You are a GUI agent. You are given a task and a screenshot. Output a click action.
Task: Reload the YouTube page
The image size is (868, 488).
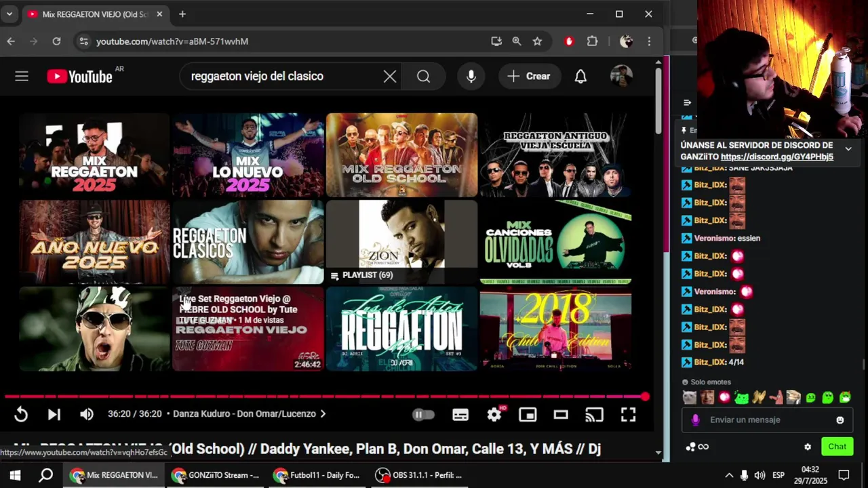(x=57, y=41)
